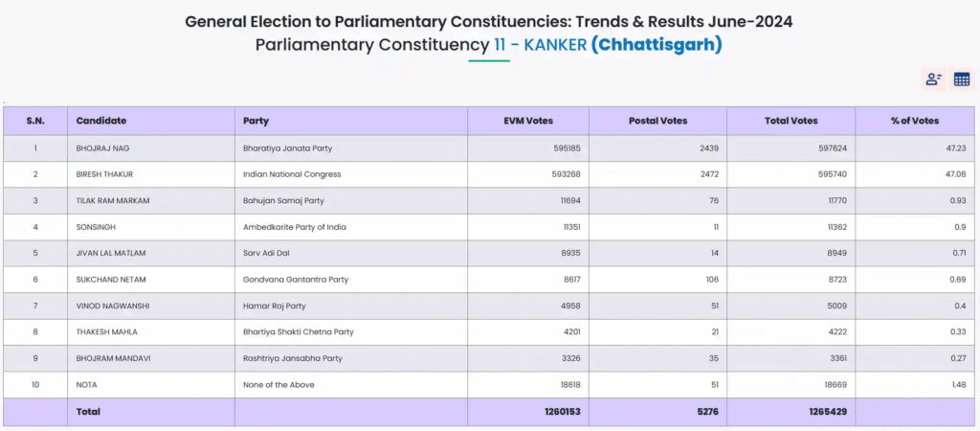Click the Chhattisgarh state name in heading
The image size is (980, 431).
[x=657, y=44]
